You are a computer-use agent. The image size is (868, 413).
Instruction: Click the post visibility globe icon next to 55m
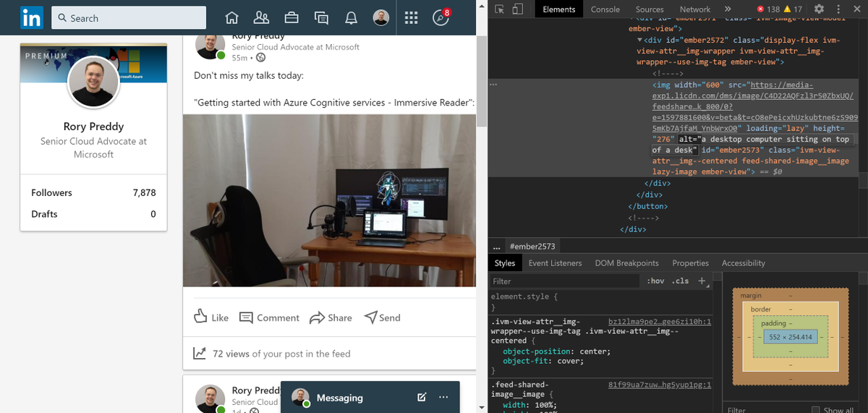click(x=261, y=57)
